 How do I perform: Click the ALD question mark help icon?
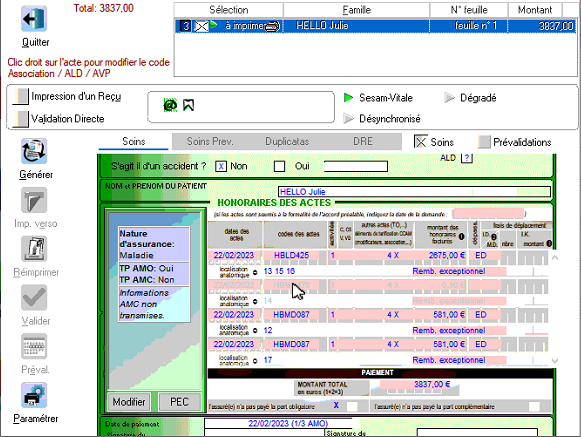tap(467, 158)
